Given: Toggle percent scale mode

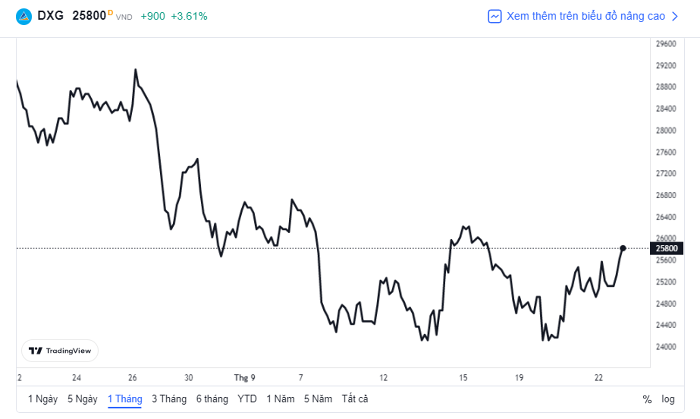Looking at the screenshot, I should pos(647,399).
